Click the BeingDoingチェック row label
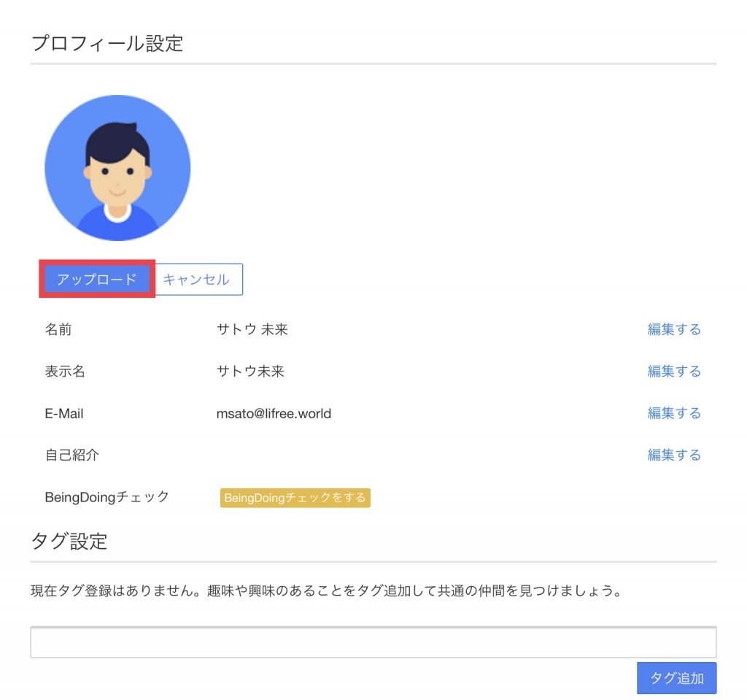Image resolution: width=747 pixels, height=700 pixels. 107,497
